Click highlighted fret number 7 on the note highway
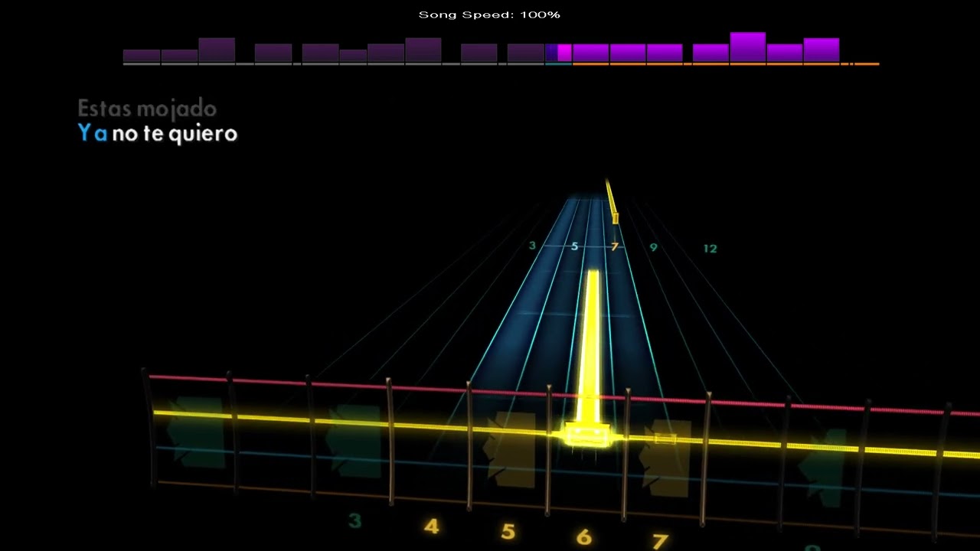 point(614,247)
